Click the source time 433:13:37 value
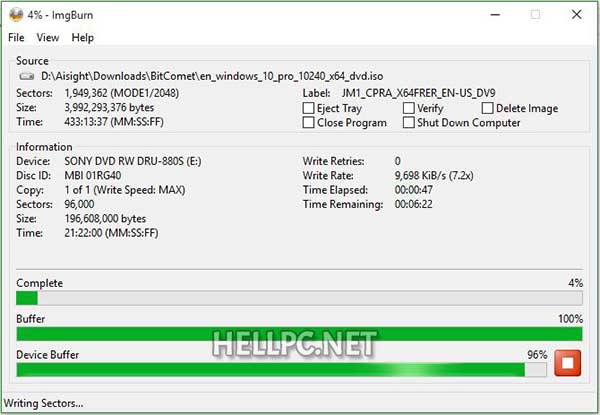Viewport: 600px width, 415px height. [x=114, y=122]
